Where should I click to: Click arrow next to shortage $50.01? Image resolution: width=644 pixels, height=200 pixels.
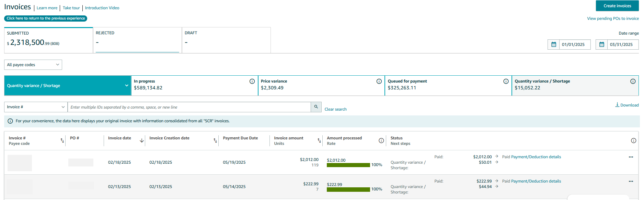(x=496, y=162)
